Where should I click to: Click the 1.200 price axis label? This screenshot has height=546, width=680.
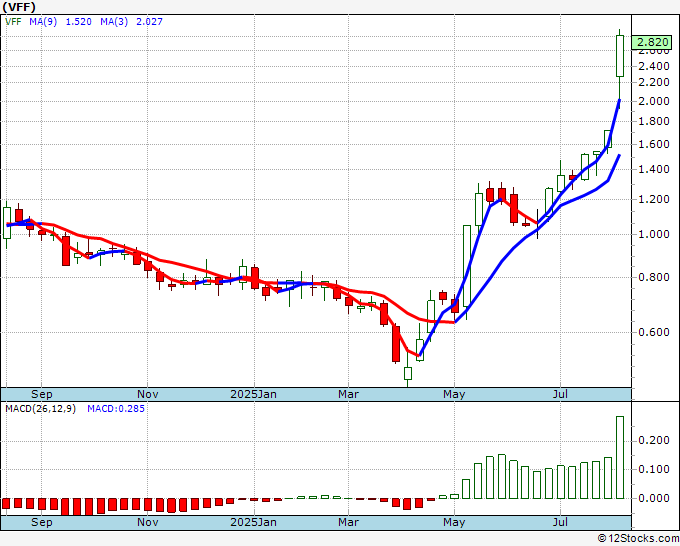click(654, 199)
